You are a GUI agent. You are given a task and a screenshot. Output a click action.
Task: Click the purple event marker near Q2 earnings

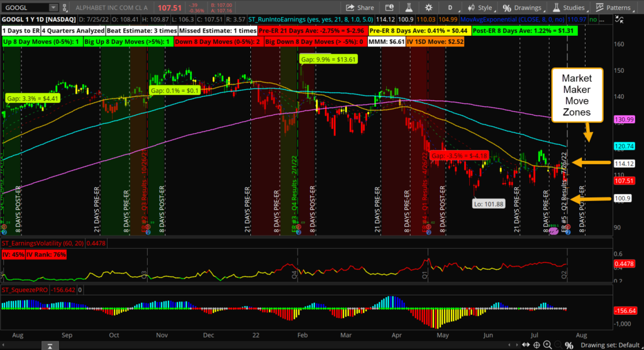553,231
